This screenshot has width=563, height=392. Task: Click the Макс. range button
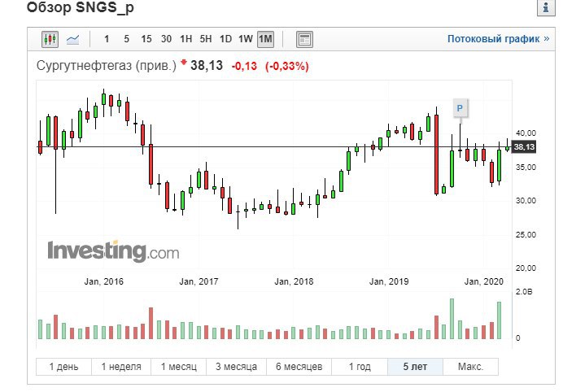pos(470,367)
